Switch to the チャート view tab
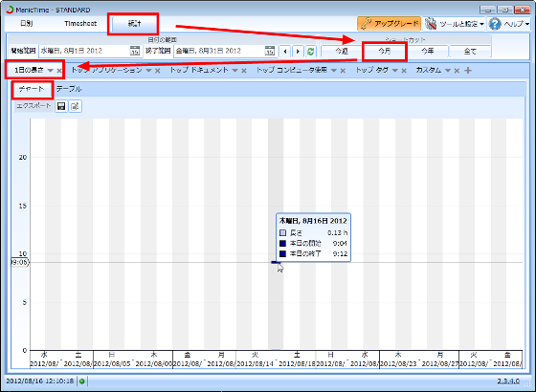The width and height of the screenshot is (536, 392). tap(32, 89)
